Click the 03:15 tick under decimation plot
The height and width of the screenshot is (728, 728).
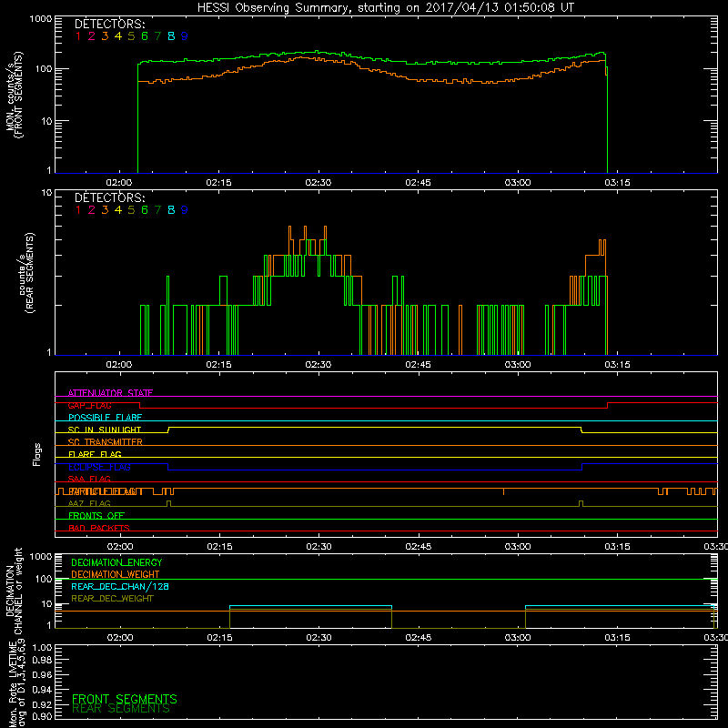click(x=618, y=638)
